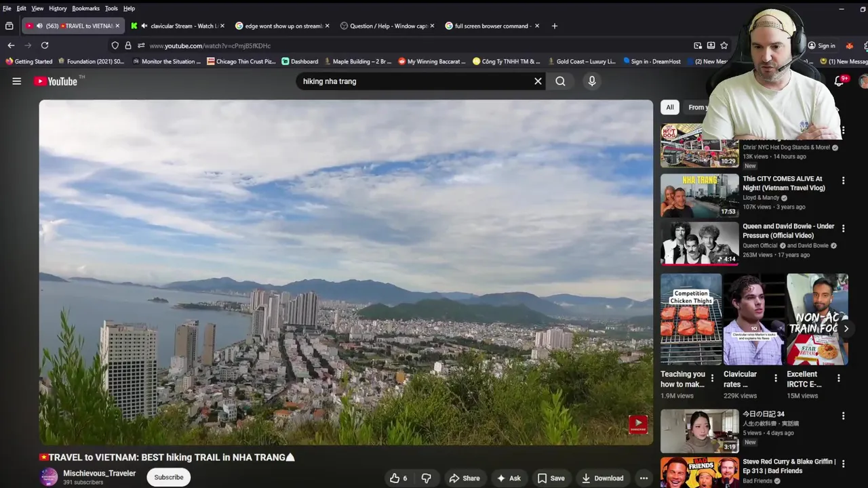The image size is (868, 488).
Task: Open the Queen and David Bowie thumbnail
Action: [x=700, y=243]
